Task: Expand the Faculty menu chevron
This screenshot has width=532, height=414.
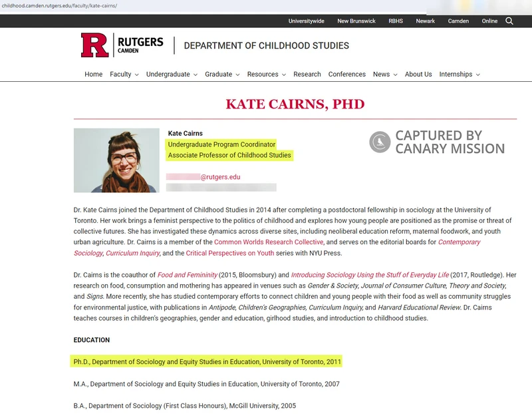Action: coord(137,75)
